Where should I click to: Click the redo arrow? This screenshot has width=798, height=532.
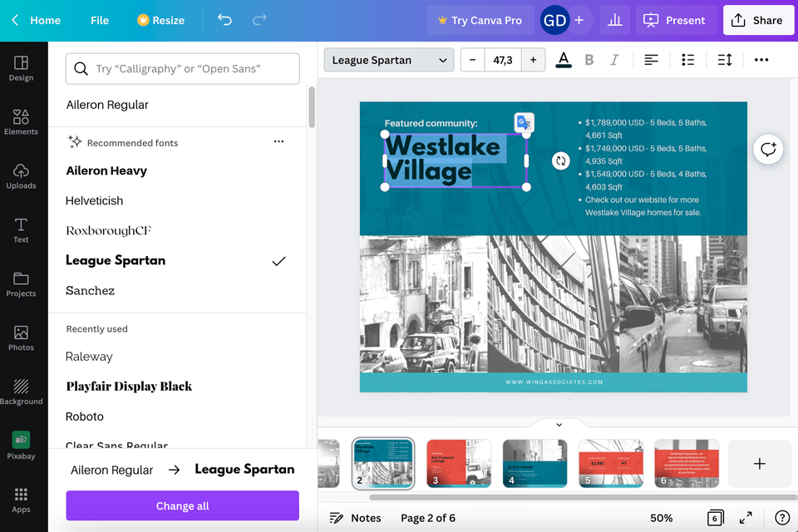coord(259,20)
